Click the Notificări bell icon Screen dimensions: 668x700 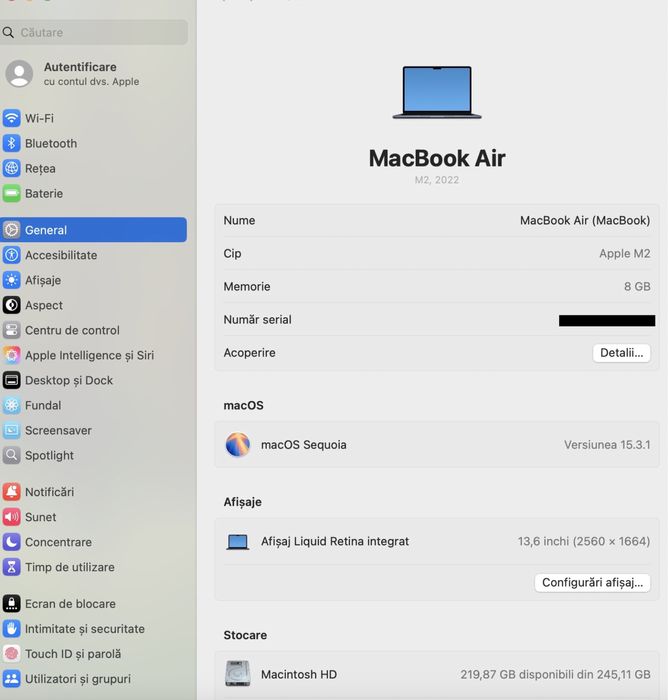click(11, 492)
